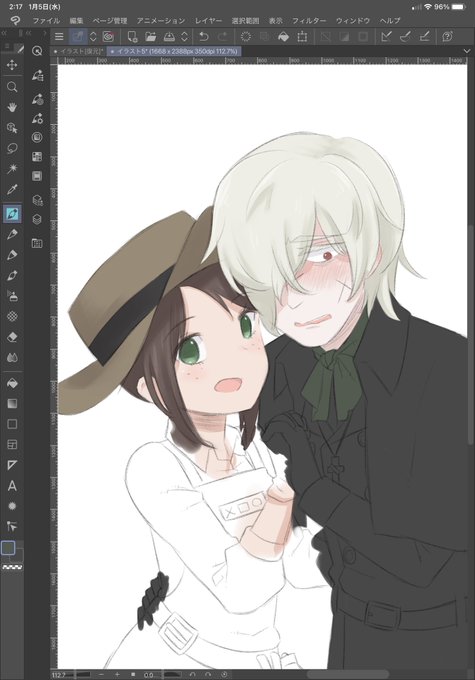This screenshot has height=680, width=475.
Task: Open the Quick Access palette
Action: (x=37, y=52)
